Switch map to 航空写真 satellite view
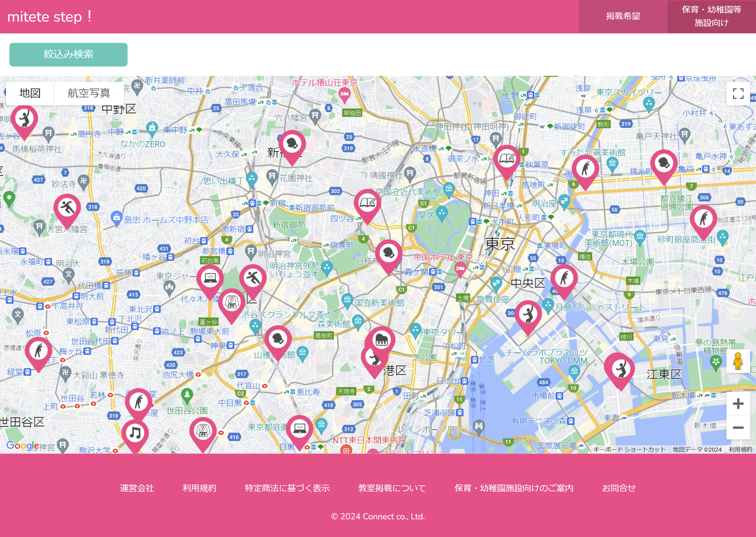Screen dimensions: 756x537 pyautogui.click(x=89, y=93)
